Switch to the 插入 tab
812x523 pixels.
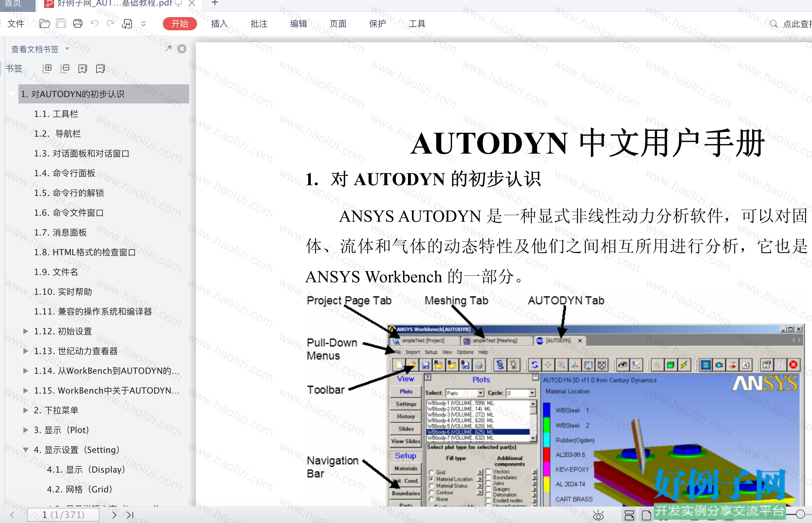[219, 24]
